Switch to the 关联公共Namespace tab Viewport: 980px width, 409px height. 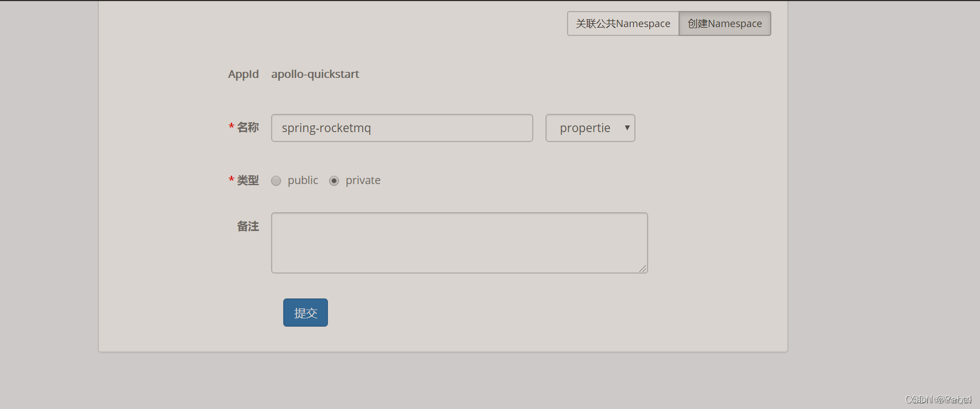tap(623, 24)
